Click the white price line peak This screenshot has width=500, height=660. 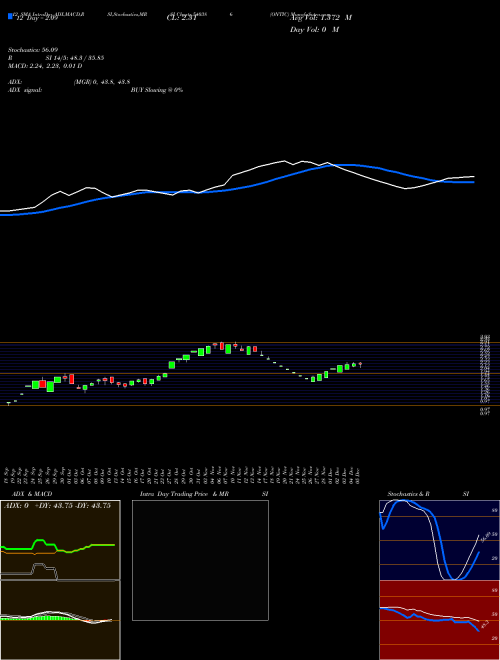(x=285, y=161)
